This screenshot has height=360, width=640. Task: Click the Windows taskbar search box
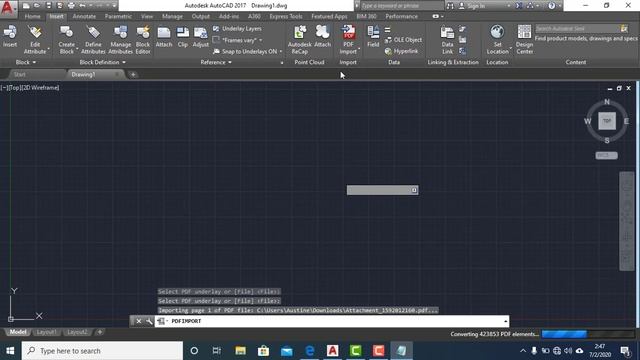coord(102,351)
